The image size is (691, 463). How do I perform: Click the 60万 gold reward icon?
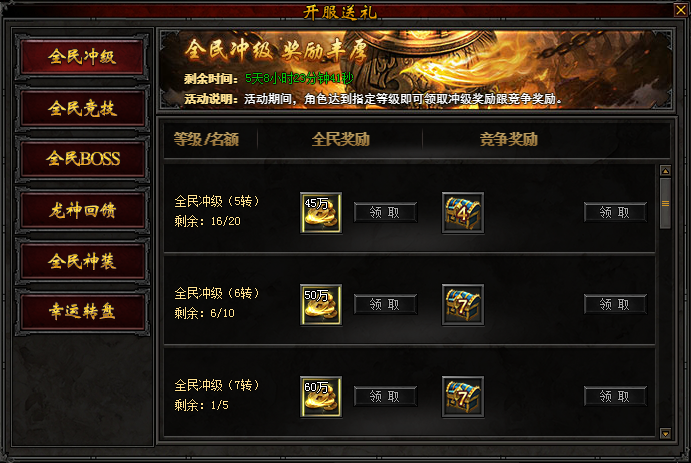pos(321,396)
